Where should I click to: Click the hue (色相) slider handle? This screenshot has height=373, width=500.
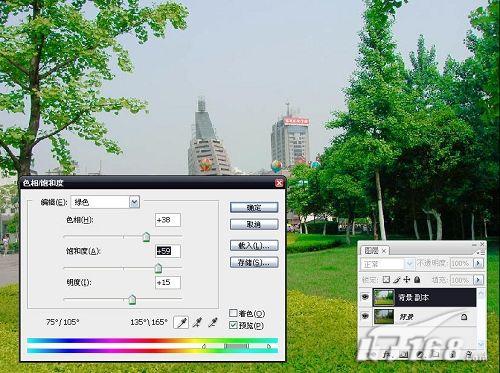(146, 237)
